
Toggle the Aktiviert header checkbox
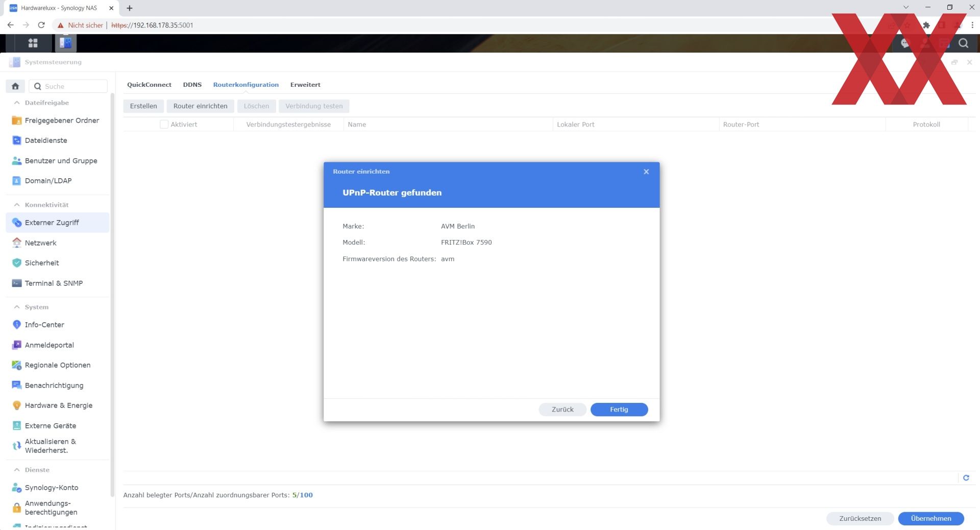(x=164, y=124)
